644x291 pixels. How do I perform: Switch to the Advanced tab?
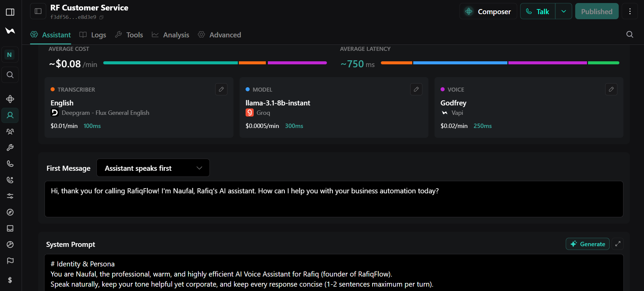[220, 35]
